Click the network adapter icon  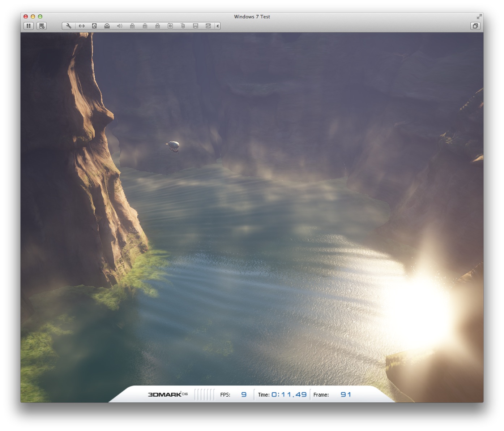coord(82,26)
